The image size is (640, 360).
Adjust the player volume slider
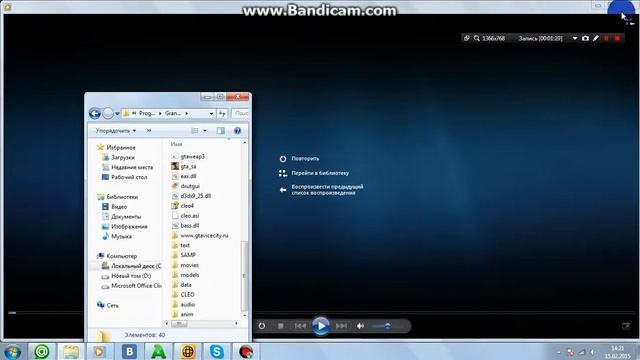click(x=387, y=326)
